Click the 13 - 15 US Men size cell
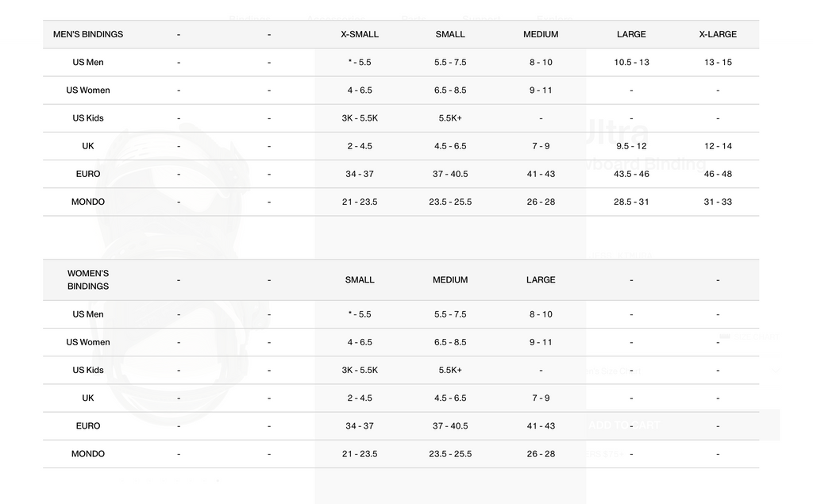The height and width of the screenshot is (504, 813). [718, 63]
